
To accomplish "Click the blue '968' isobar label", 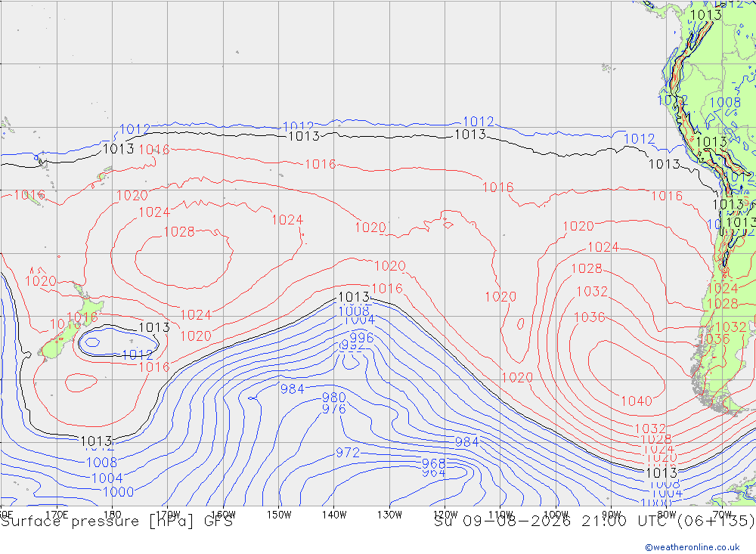I will (x=433, y=463).
